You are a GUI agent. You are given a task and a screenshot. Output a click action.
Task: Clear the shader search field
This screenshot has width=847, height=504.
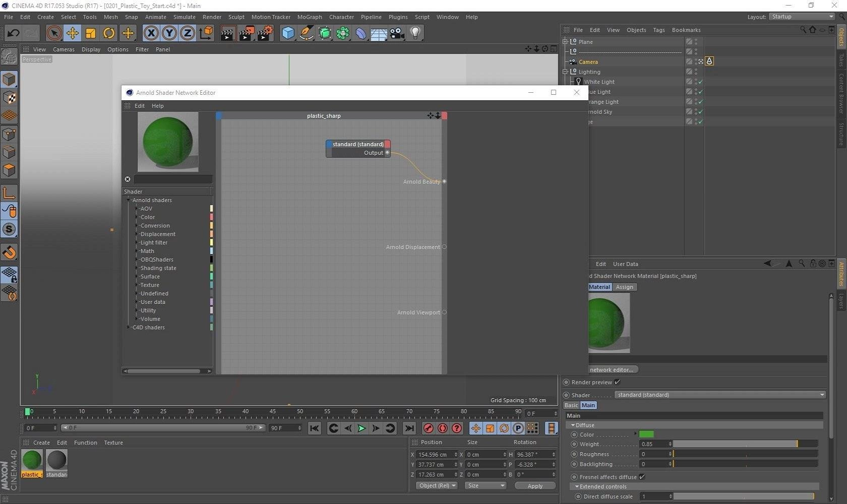pyautogui.click(x=128, y=179)
